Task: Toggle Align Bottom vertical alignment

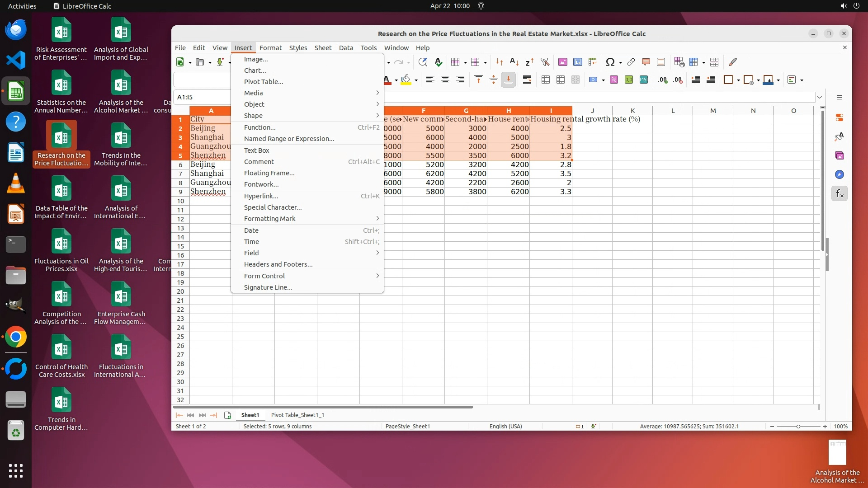Action: click(x=508, y=80)
